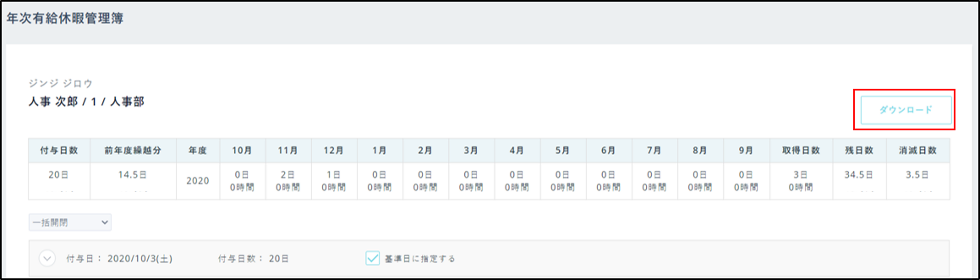980x280 pixels.
Task: Click the 前年度繰越分 column header
Action: click(133, 150)
